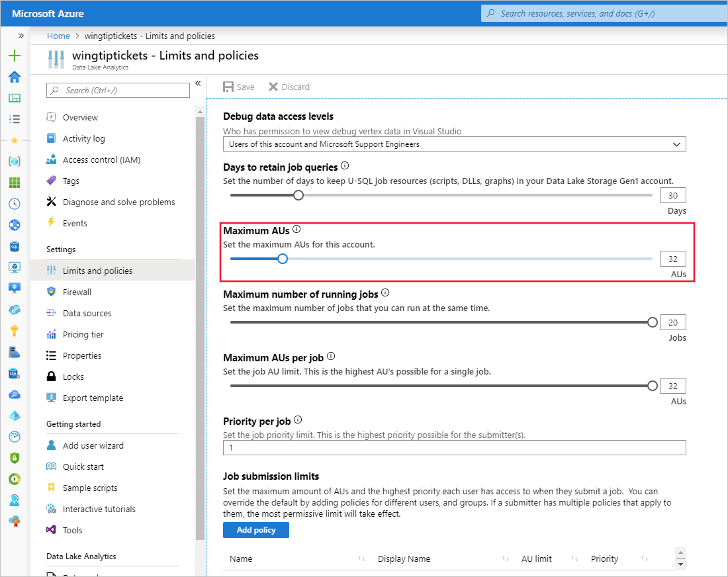Open the Home icon in Azure sidebar
Image resolution: width=728 pixels, height=577 pixels.
tap(15, 77)
